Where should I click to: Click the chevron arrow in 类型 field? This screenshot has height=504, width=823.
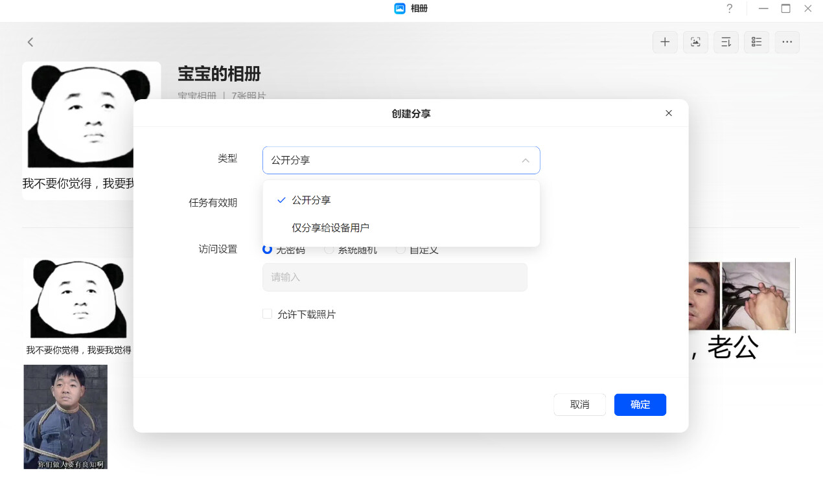pos(526,161)
